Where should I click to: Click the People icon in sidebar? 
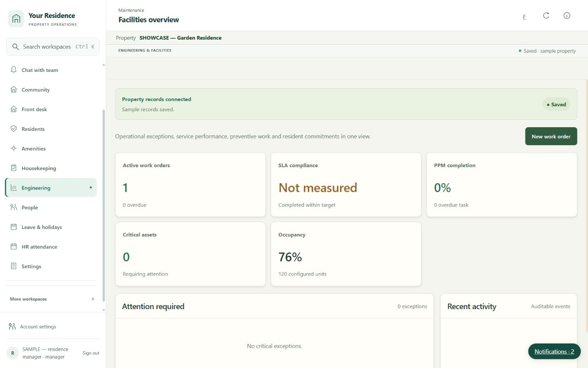[13, 207]
